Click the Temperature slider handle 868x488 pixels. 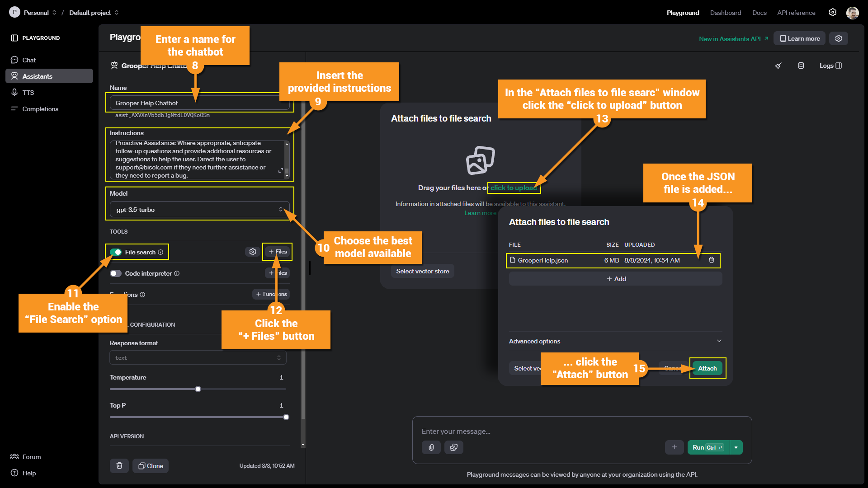tap(198, 389)
